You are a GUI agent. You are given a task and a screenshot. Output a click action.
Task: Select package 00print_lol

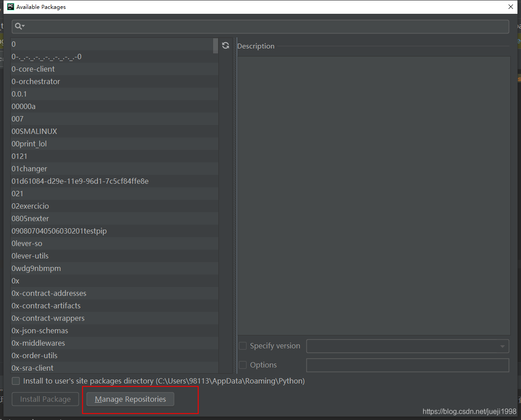click(115, 144)
